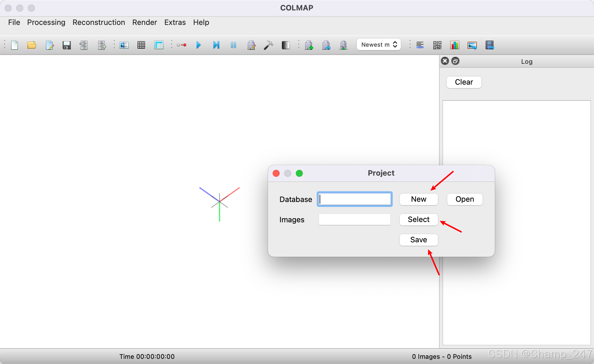Undock the Log panel float icon

[x=455, y=61]
